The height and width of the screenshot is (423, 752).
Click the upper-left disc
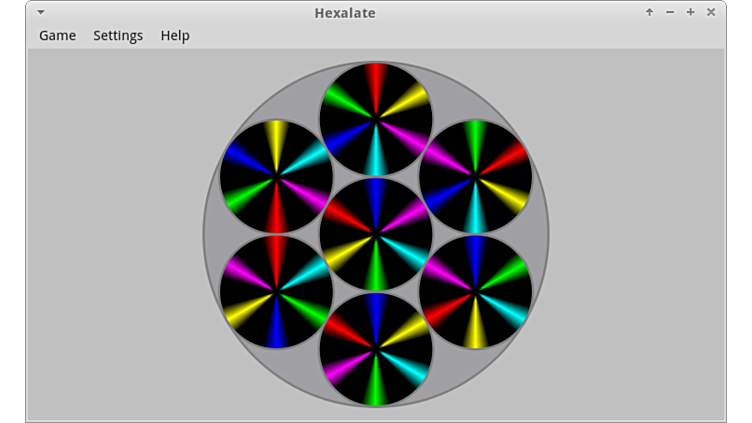tap(276, 177)
